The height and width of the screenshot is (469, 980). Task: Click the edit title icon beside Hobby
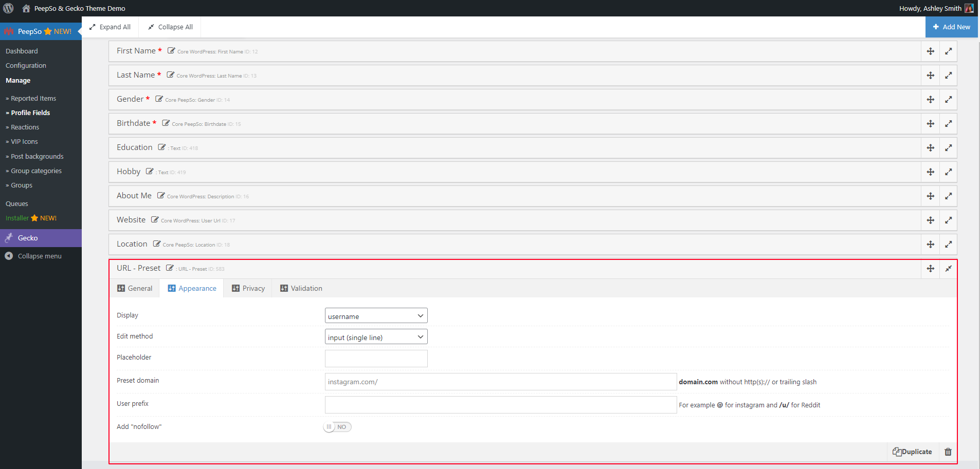(150, 172)
